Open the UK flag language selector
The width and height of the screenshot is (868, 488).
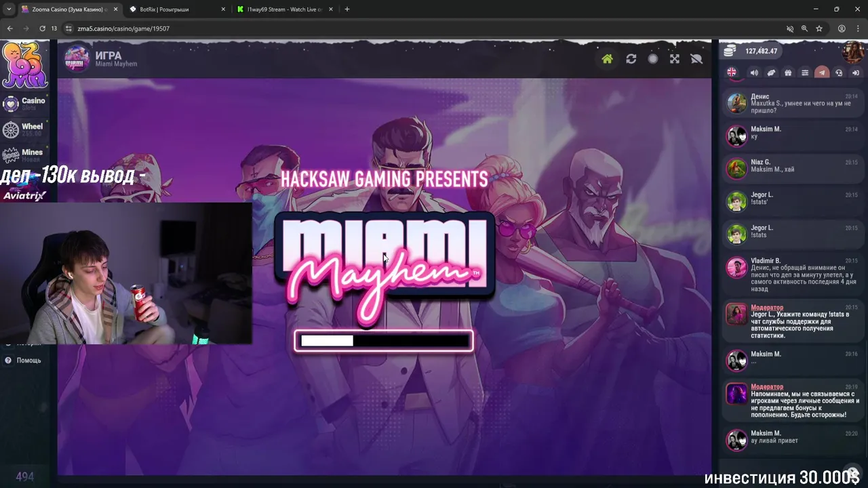732,73
